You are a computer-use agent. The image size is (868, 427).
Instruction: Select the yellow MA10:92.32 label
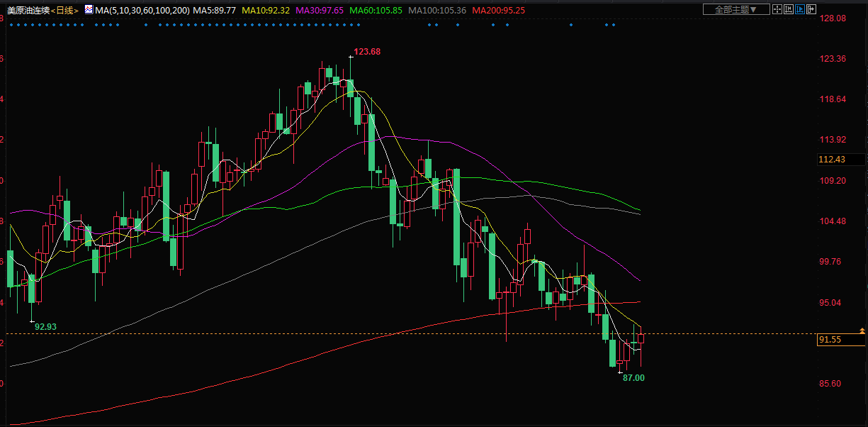pyautogui.click(x=266, y=11)
